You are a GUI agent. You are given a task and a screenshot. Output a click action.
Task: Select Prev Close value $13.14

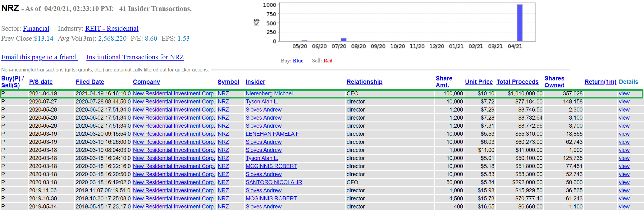pyautogui.click(x=43, y=39)
